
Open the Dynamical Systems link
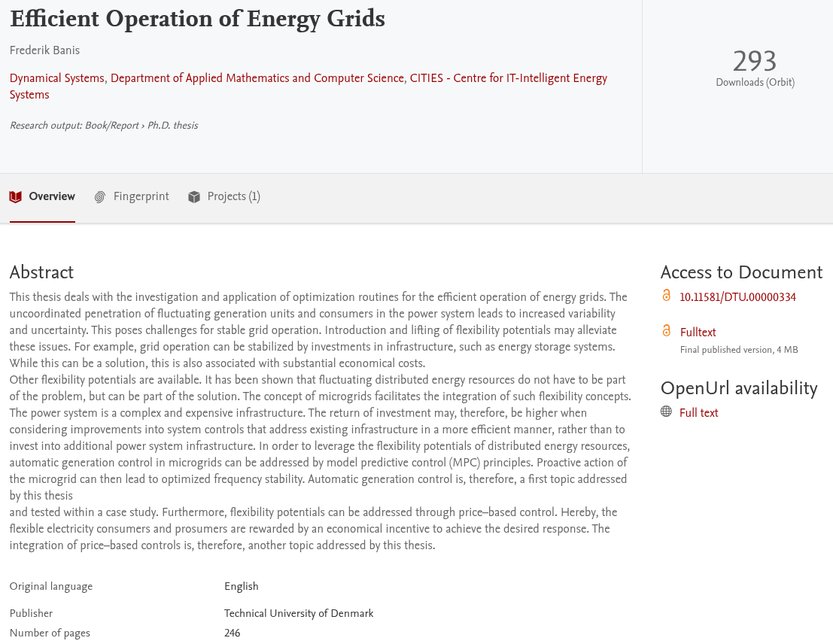[x=56, y=78]
